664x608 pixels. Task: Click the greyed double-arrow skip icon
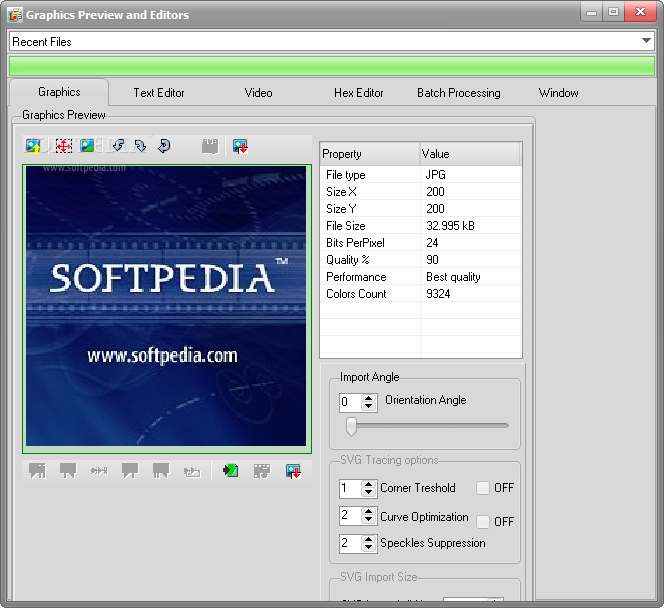pos(99,471)
